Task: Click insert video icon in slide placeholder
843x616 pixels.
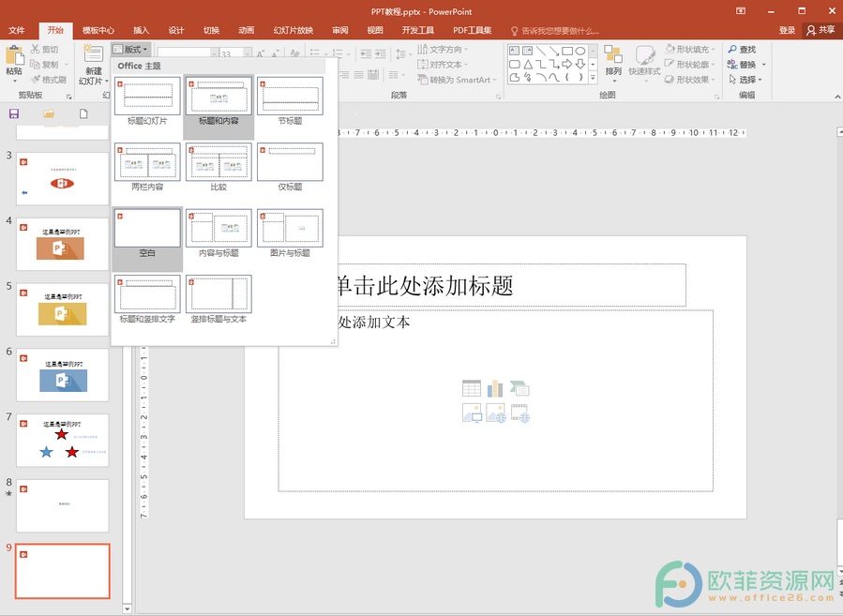Action: click(x=520, y=413)
